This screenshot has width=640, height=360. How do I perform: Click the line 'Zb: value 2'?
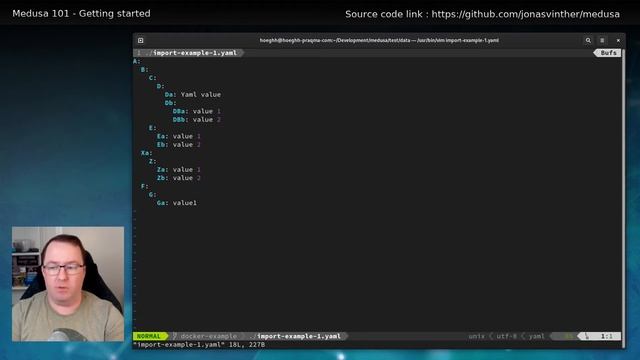click(179, 178)
